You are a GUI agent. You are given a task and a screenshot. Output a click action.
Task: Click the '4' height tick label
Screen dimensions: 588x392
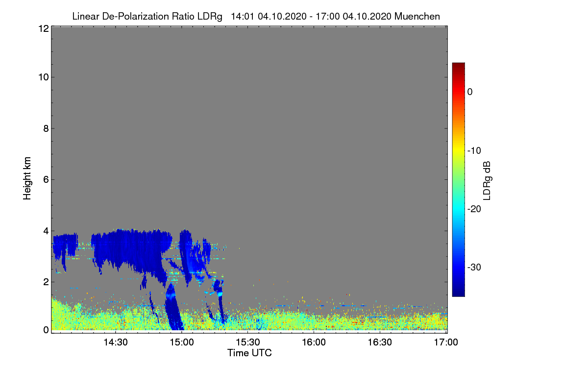point(46,230)
